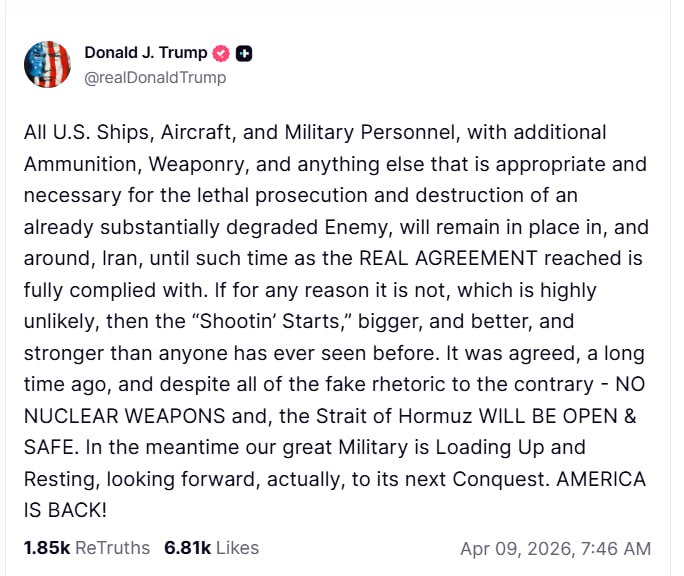View the 1.85k ReTruths list

click(86, 548)
